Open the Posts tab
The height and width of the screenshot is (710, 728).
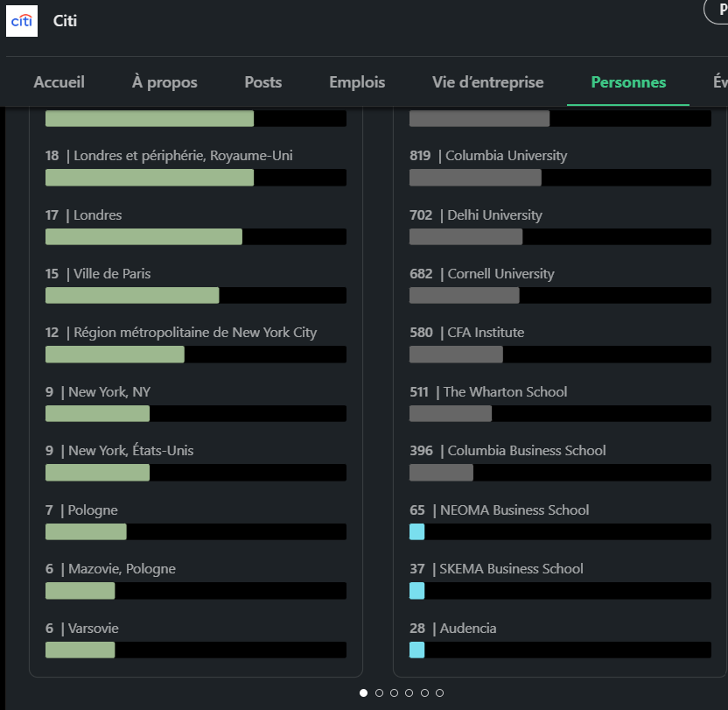[263, 82]
